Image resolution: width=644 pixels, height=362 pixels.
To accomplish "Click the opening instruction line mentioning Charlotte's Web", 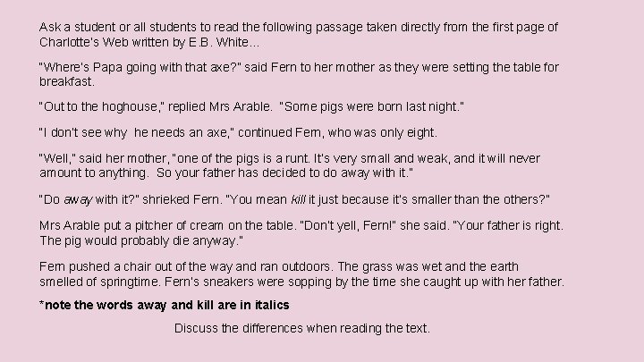I will tap(299, 35).
